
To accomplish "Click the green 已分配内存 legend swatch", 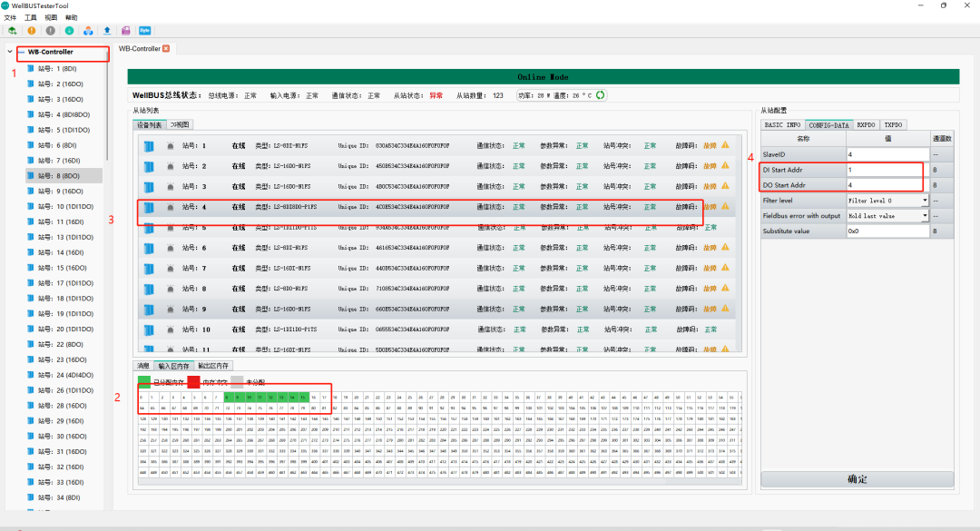I will (144, 382).
